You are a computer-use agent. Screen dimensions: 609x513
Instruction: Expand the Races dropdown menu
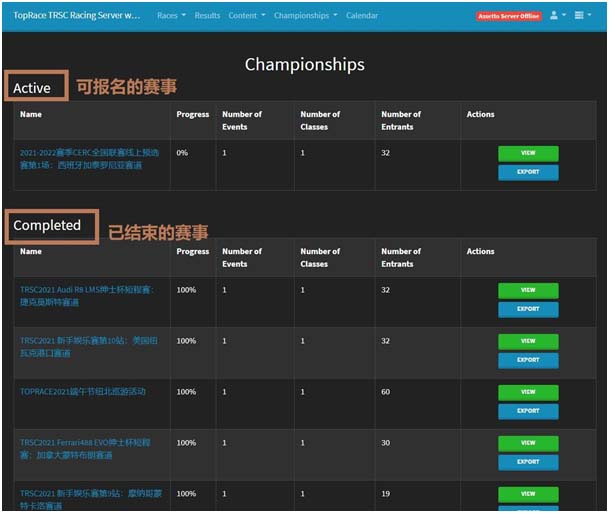click(x=171, y=16)
